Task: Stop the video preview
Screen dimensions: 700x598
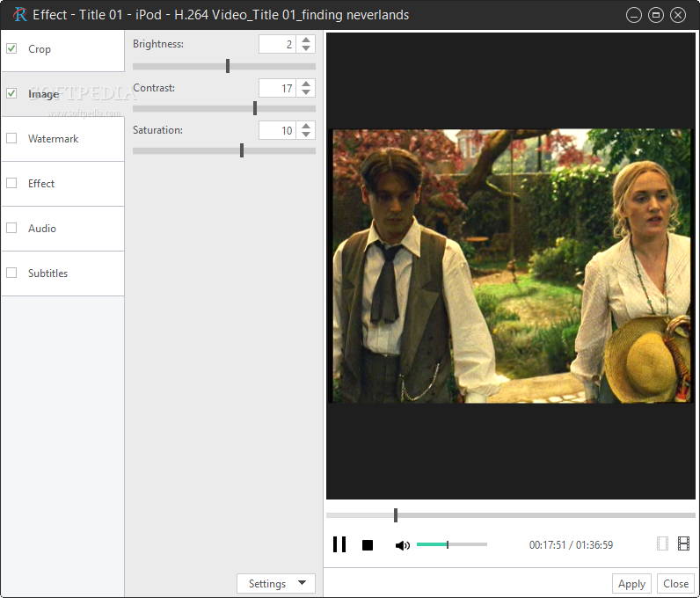Action: (368, 545)
